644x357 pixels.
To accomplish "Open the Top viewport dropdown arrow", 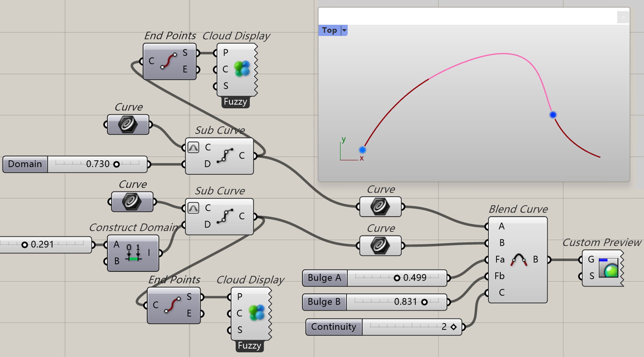I will 344,30.
